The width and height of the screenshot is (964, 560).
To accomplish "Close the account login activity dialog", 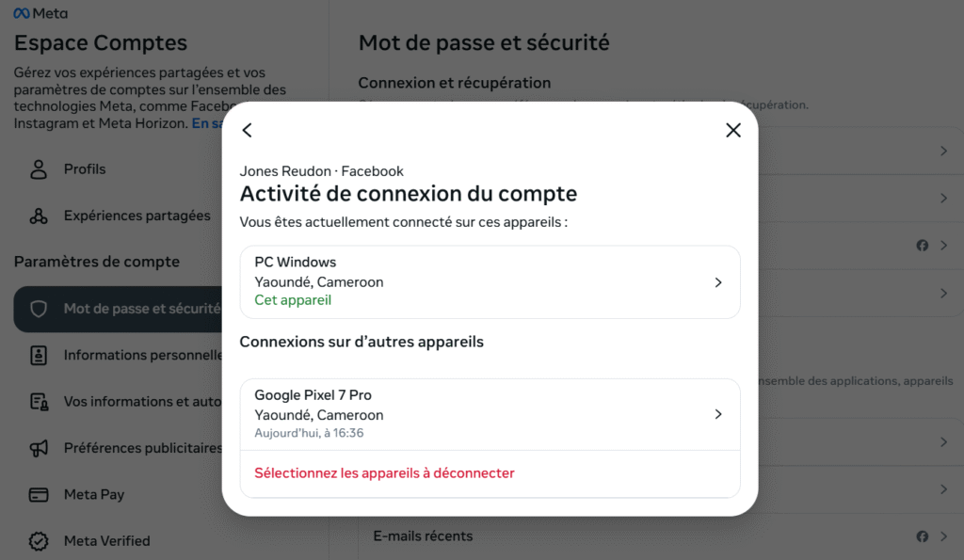I will click(733, 131).
